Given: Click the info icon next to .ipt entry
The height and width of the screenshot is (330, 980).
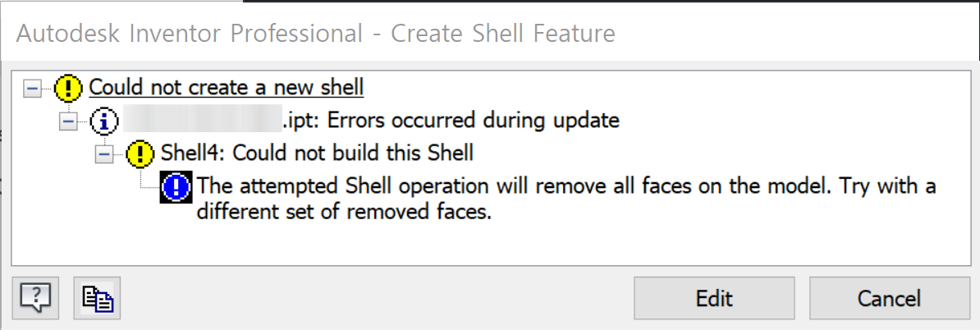Looking at the screenshot, I should (105, 121).
